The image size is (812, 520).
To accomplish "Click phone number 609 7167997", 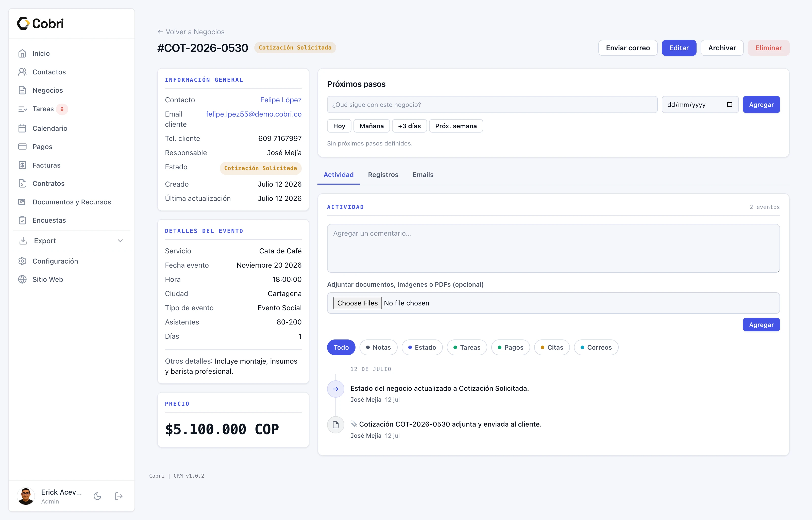I will [x=280, y=138].
